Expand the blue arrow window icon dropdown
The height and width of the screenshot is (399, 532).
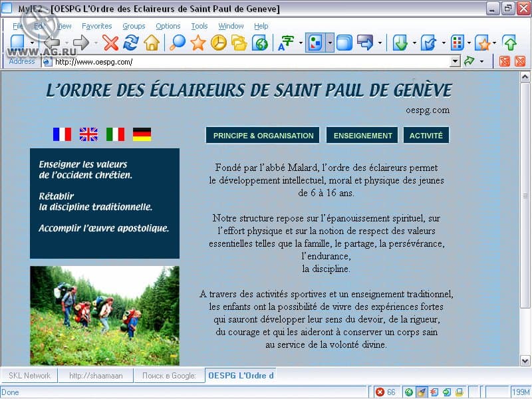click(380, 43)
